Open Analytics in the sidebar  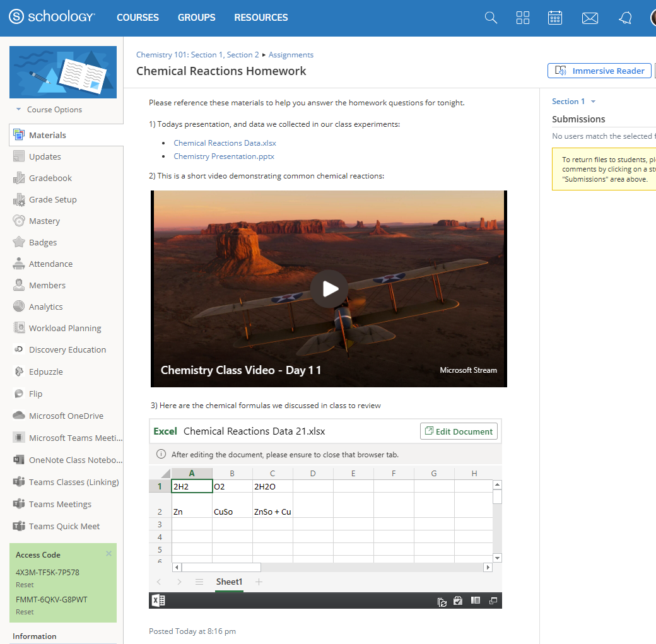(45, 307)
